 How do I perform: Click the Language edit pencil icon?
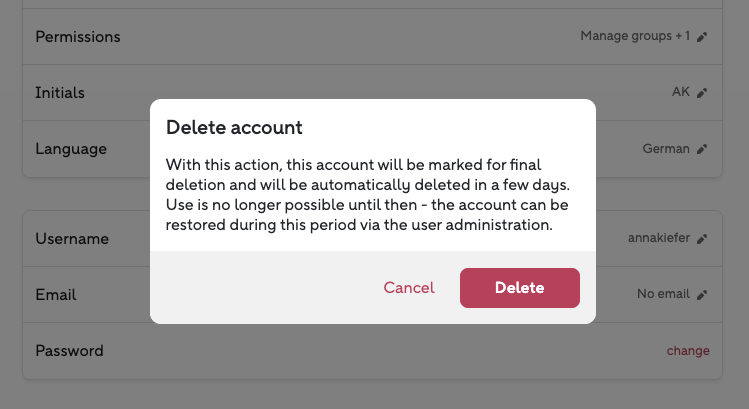point(702,150)
